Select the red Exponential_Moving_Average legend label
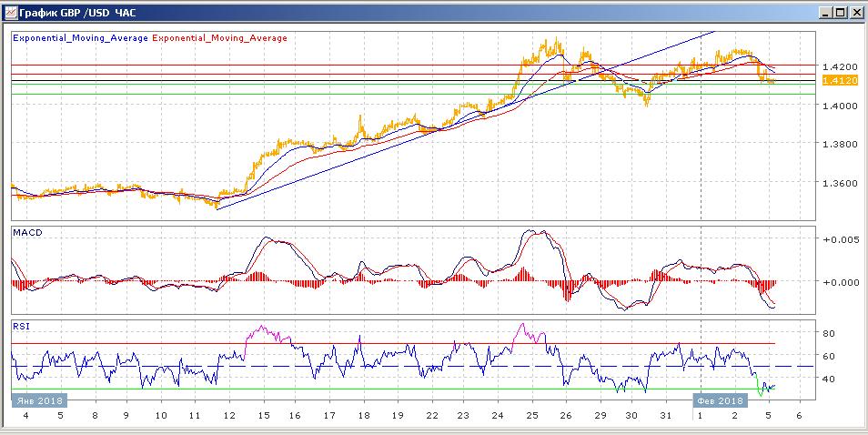Screen dimensions: 868x435 (x=219, y=38)
